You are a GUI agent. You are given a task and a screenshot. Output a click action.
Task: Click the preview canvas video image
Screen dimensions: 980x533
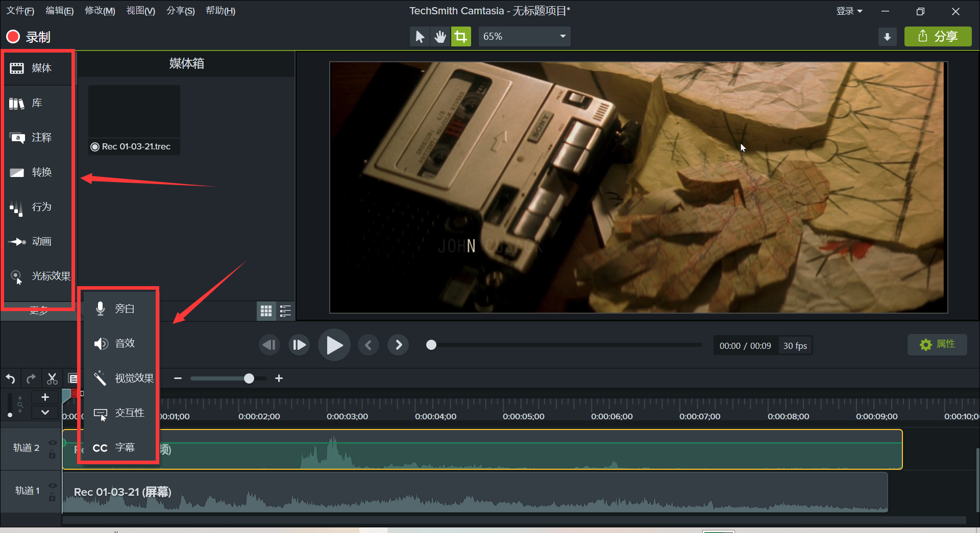click(x=638, y=187)
